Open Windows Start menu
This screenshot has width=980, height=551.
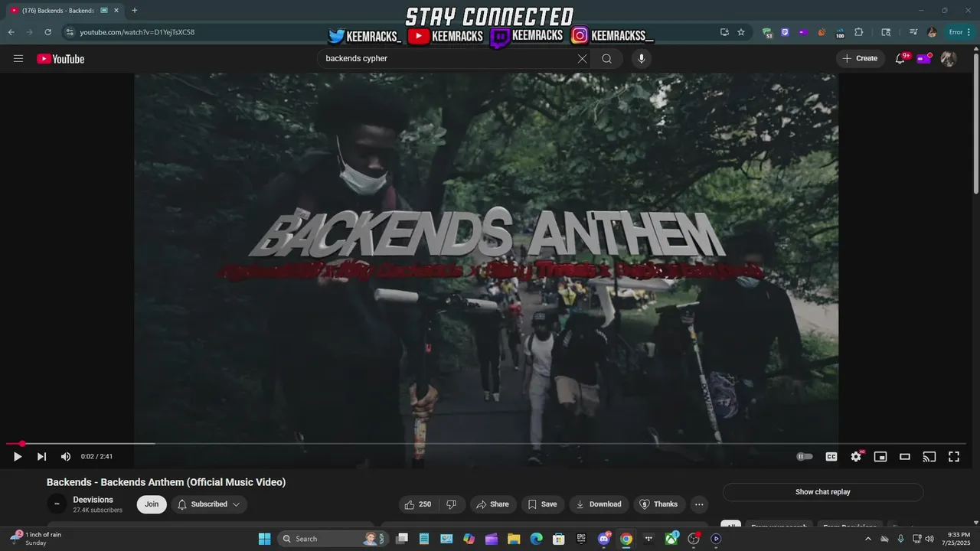[264, 539]
